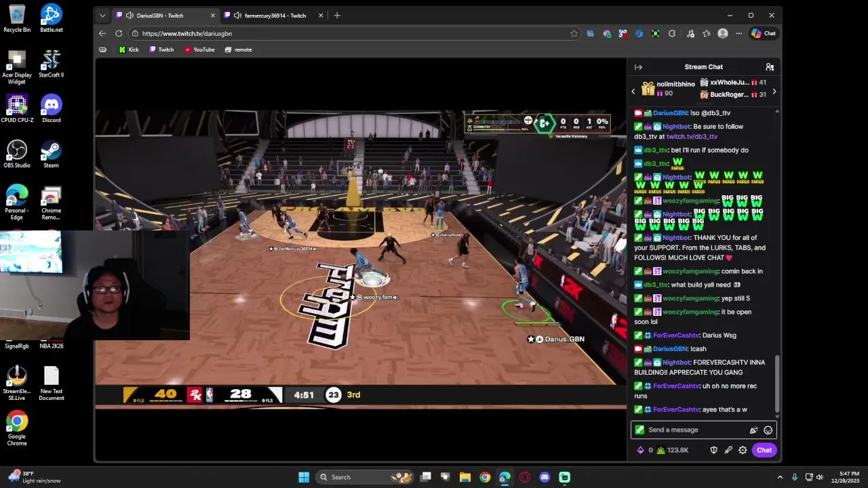Open File Explorer from taskbar
Viewport: 868px width, 488px height.
click(x=465, y=477)
